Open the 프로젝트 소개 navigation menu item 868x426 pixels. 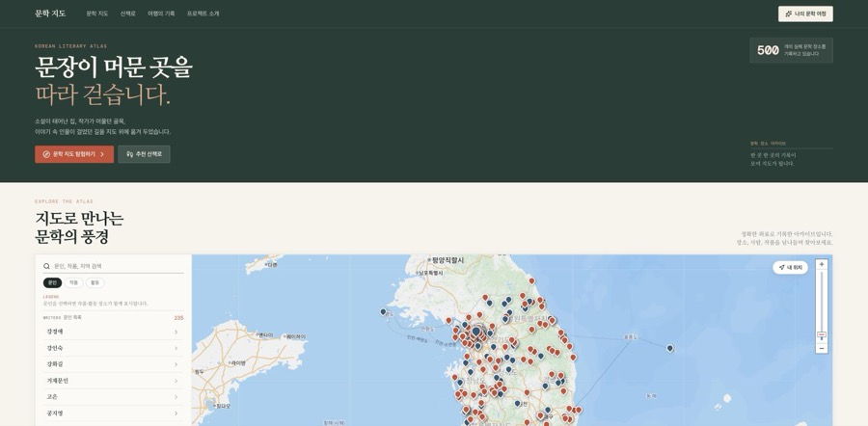(x=203, y=13)
